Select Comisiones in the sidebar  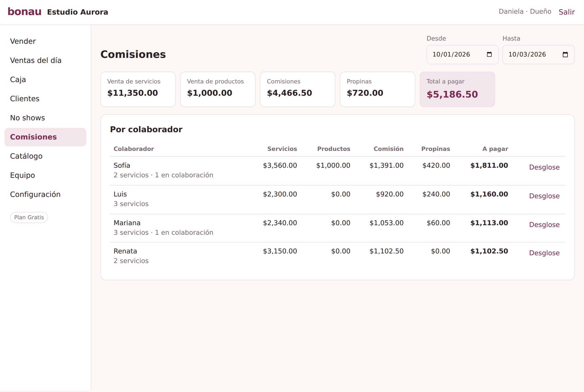tap(45, 137)
